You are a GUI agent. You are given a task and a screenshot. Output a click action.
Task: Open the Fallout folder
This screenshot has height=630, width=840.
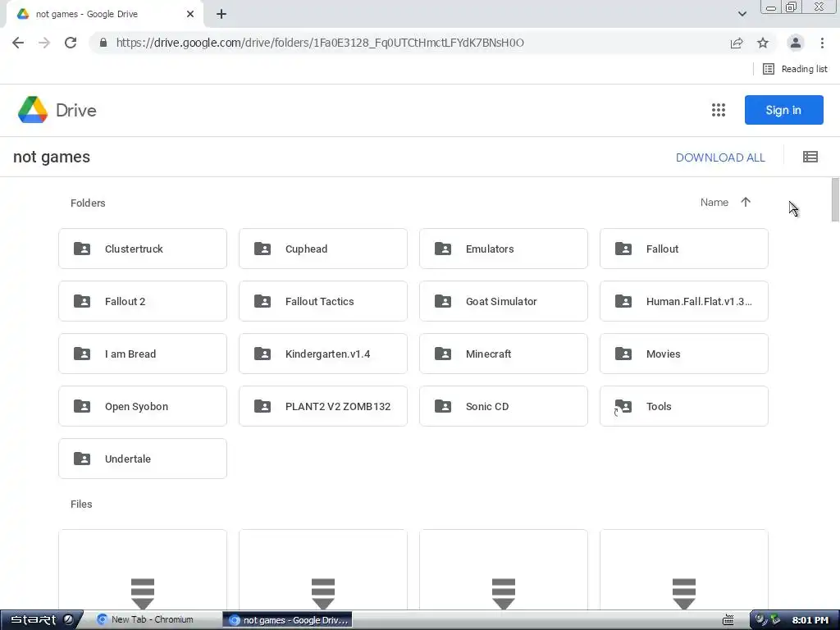pos(684,249)
